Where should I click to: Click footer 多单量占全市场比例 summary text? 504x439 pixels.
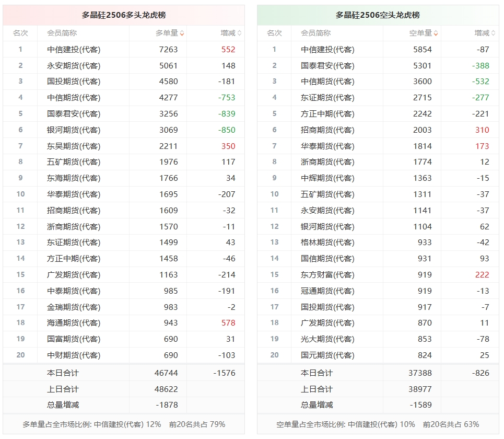124,424
